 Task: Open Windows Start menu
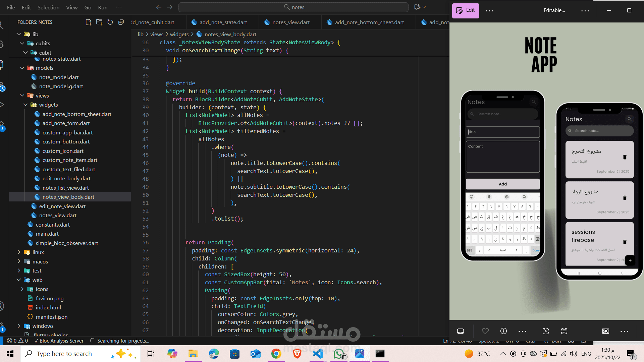[x=10, y=354]
